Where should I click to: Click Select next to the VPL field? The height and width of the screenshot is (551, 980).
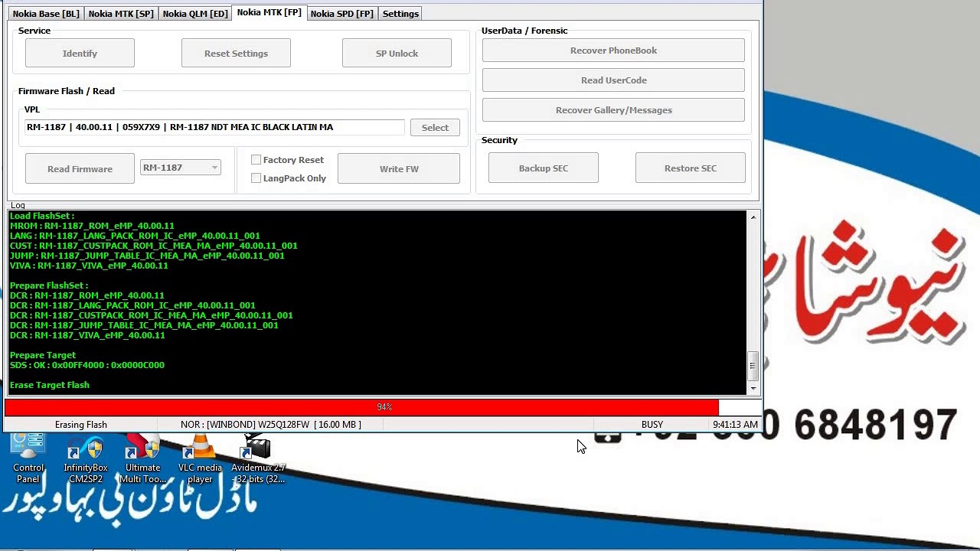click(435, 128)
